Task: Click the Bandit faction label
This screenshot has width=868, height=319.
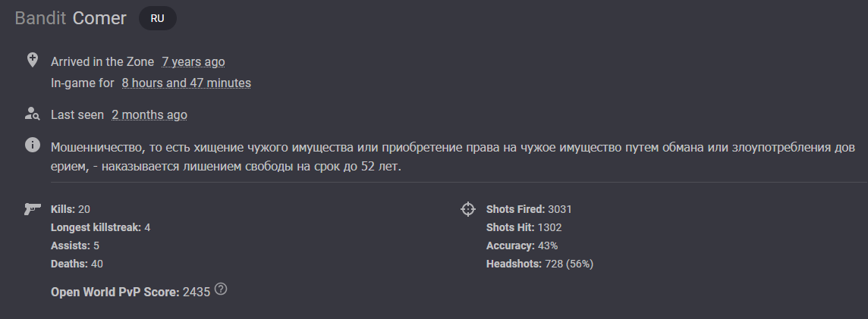Action: click(x=40, y=18)
